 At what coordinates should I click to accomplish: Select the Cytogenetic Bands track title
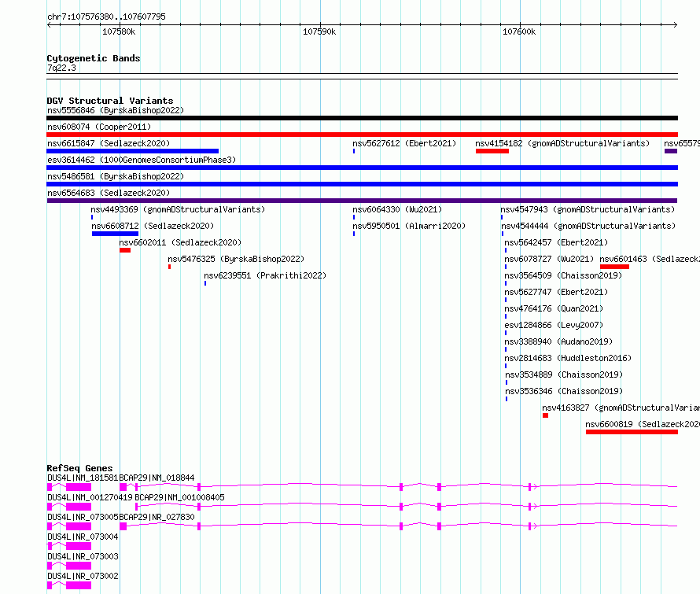94,58
